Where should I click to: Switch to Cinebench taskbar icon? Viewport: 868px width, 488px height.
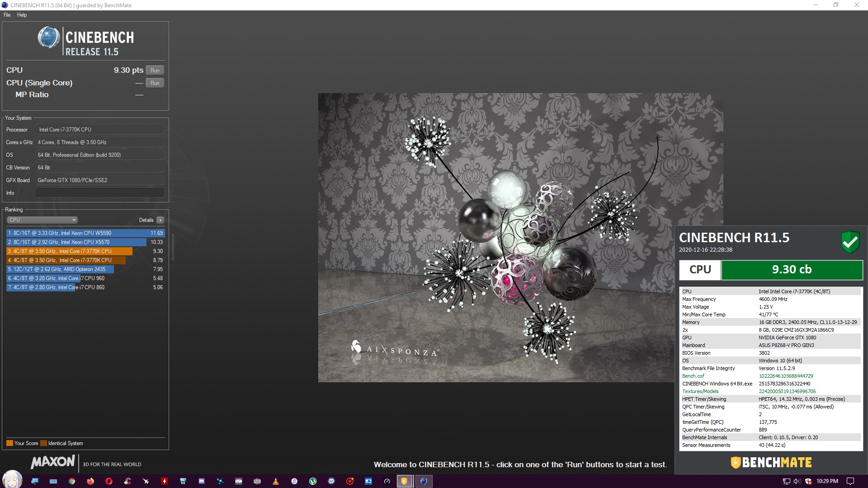(424, 481)
